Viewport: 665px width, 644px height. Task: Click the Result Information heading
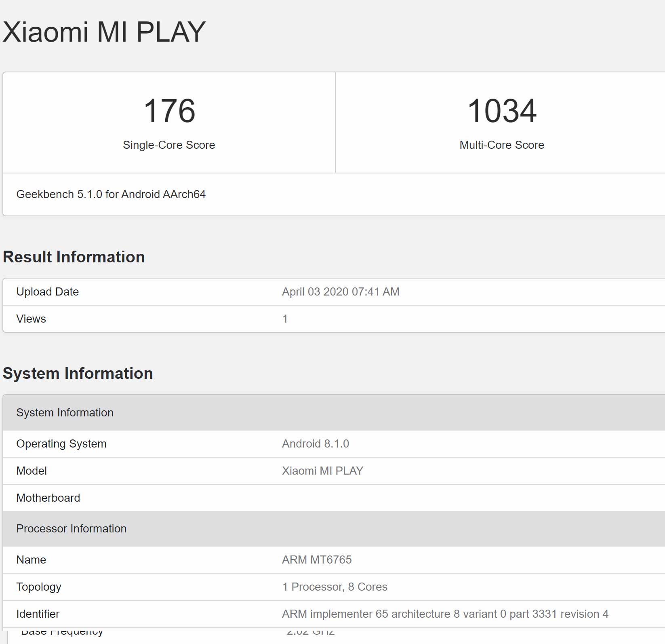(74, 257)
